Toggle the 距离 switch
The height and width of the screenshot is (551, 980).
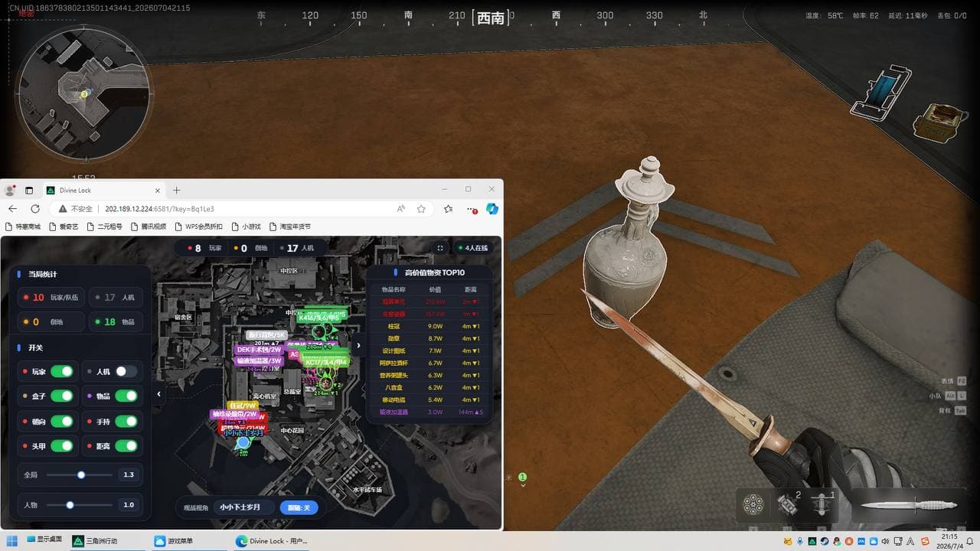126,445
